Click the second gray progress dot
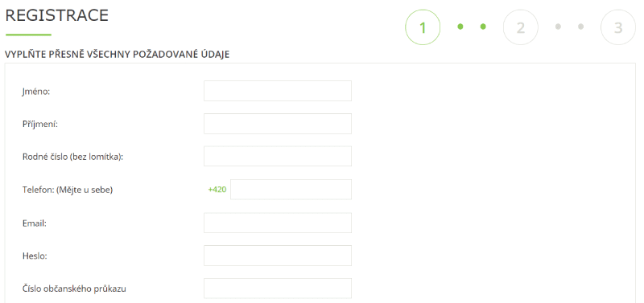Image resolution: width=644 pixels, height=303 pixels. (580, 27)
